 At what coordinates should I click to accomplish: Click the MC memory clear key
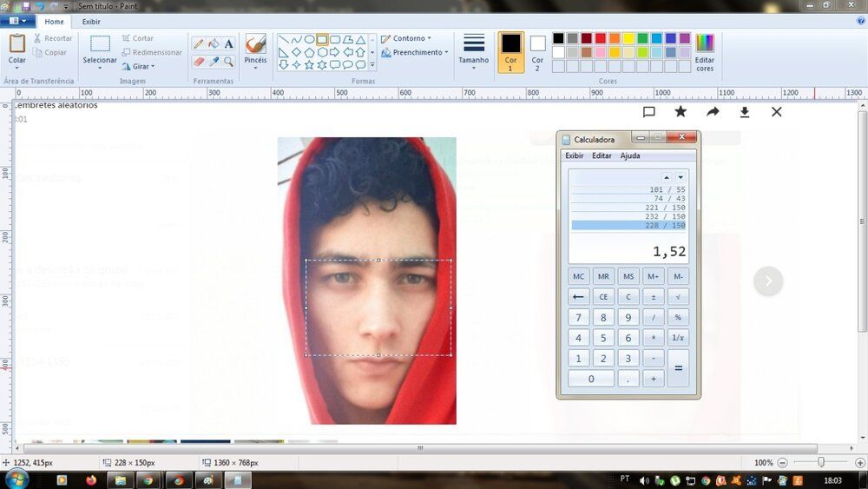coord(578,276)
